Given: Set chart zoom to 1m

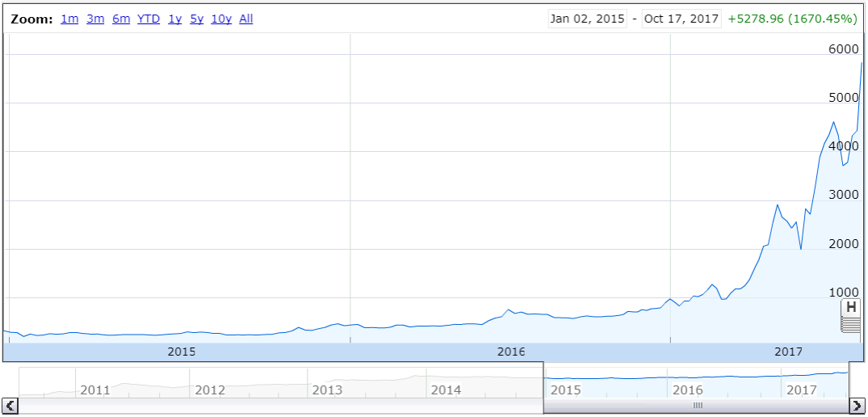Looking at the screenshot, I should coord(69,19).
